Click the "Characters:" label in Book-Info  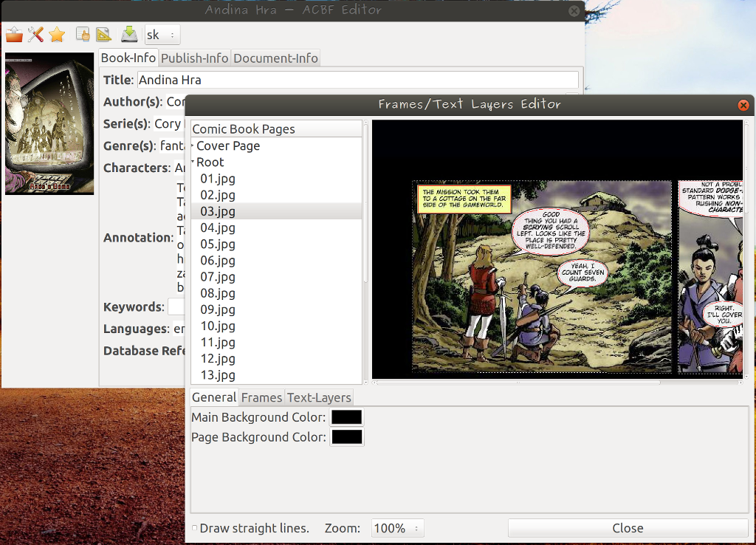[137, 168]
